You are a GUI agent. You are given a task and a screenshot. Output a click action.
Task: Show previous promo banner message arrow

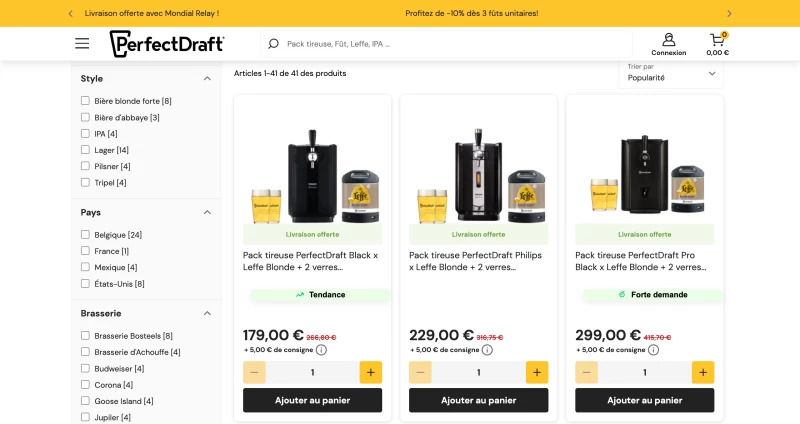point(70,14)
